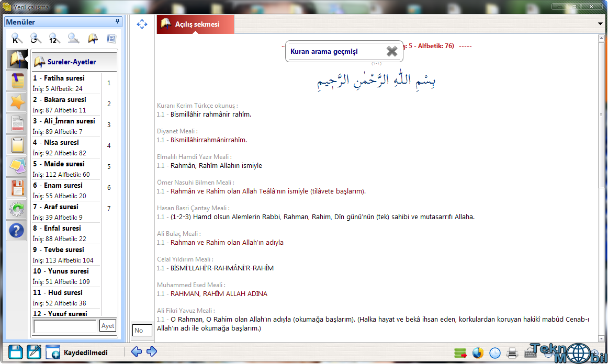Select 6 - Enam suresi
This screenshot has width=608, height=364.
coord(66,190)
